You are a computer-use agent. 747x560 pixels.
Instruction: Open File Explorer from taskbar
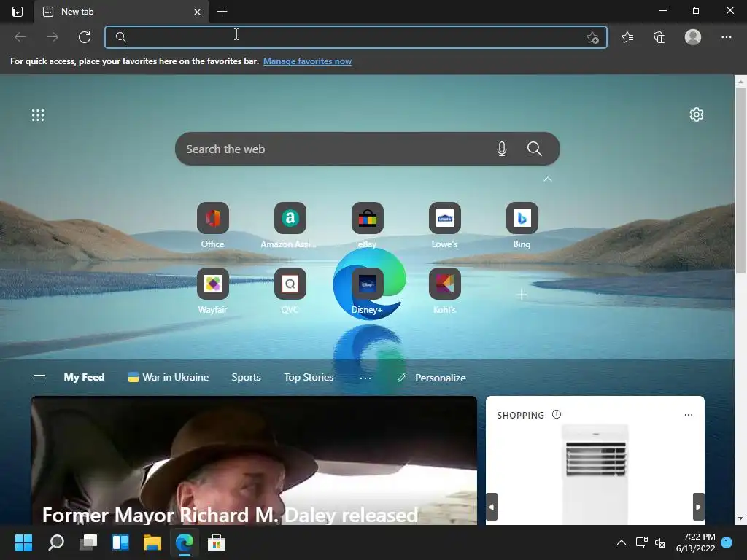click(152, 542)
